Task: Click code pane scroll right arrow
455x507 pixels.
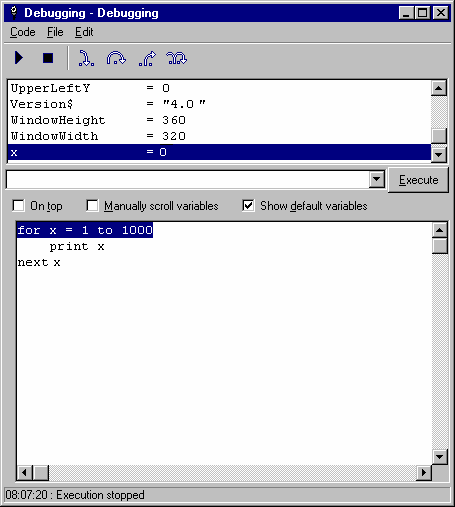Action: point(424,473)
